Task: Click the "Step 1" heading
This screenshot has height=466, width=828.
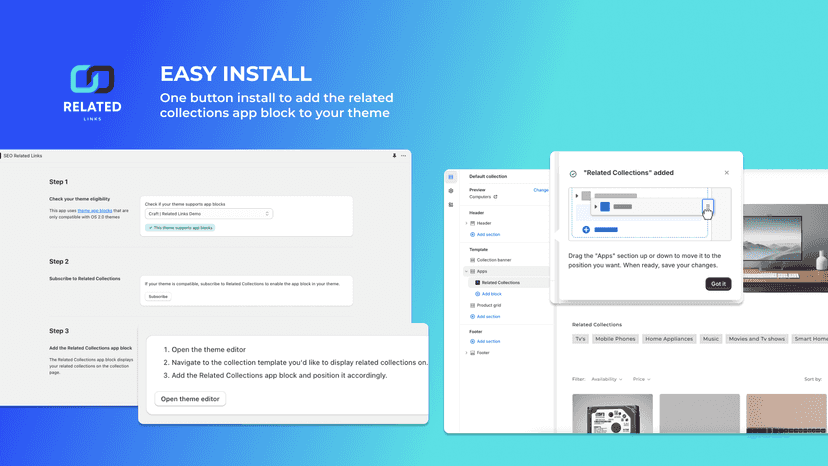Action: tap(59, 182)
